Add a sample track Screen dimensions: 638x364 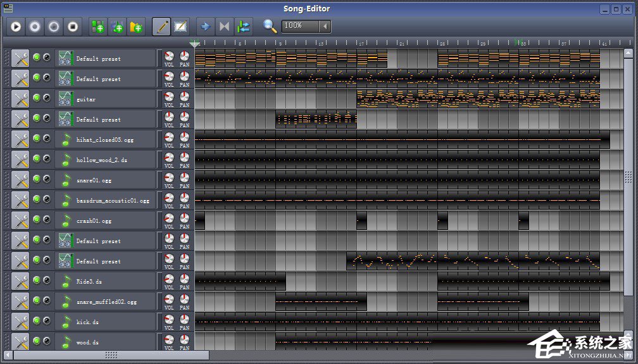tap(117, 27)
